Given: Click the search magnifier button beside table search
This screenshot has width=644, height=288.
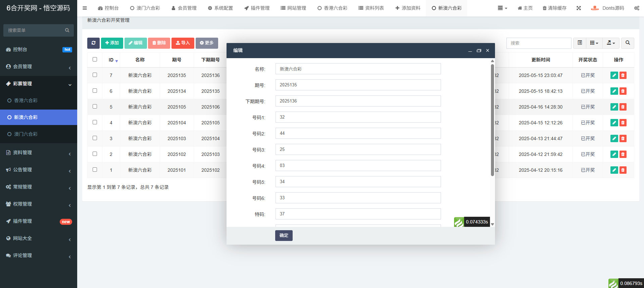Looking at the screenshot, I should (x=628, y=43).
